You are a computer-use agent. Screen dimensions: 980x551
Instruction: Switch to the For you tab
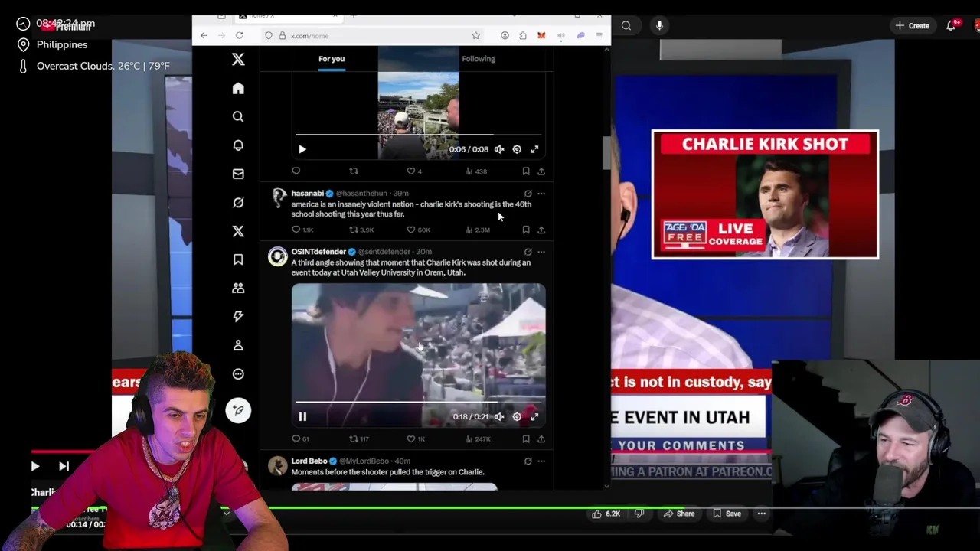pyautogui.click(x=332, y=59)
